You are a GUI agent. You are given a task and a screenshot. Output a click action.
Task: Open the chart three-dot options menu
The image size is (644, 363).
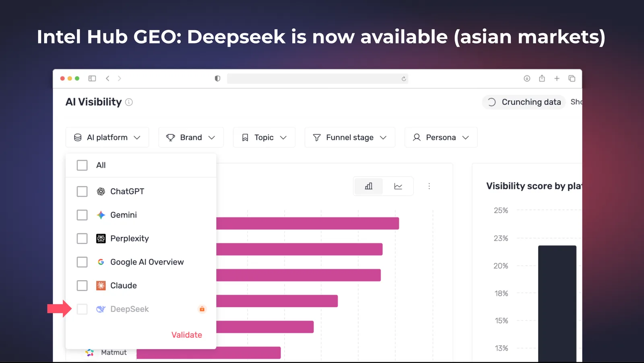[429, 186]
